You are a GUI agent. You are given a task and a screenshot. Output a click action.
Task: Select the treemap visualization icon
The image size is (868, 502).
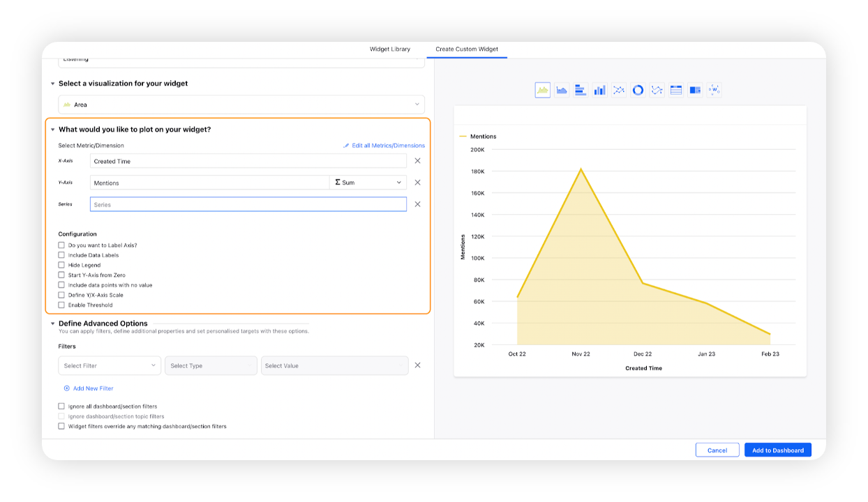[695, 90]
